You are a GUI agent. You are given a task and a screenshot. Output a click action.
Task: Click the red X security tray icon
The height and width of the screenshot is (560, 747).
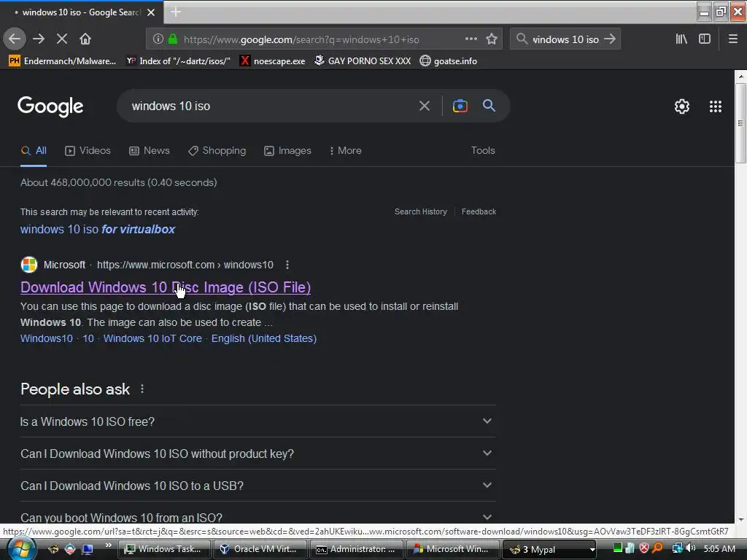(x=644, y=548)
